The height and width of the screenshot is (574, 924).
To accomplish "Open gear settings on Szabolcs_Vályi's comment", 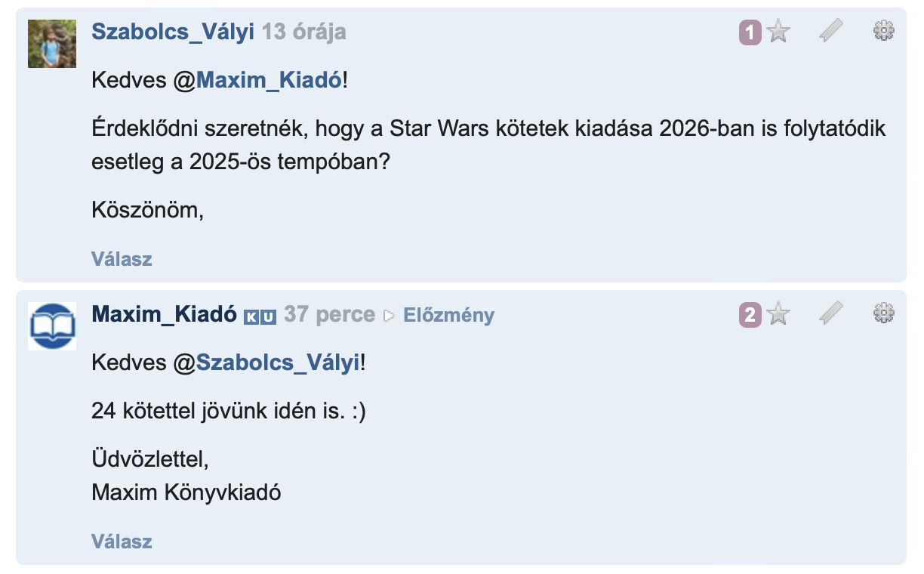I will (883, 30).
